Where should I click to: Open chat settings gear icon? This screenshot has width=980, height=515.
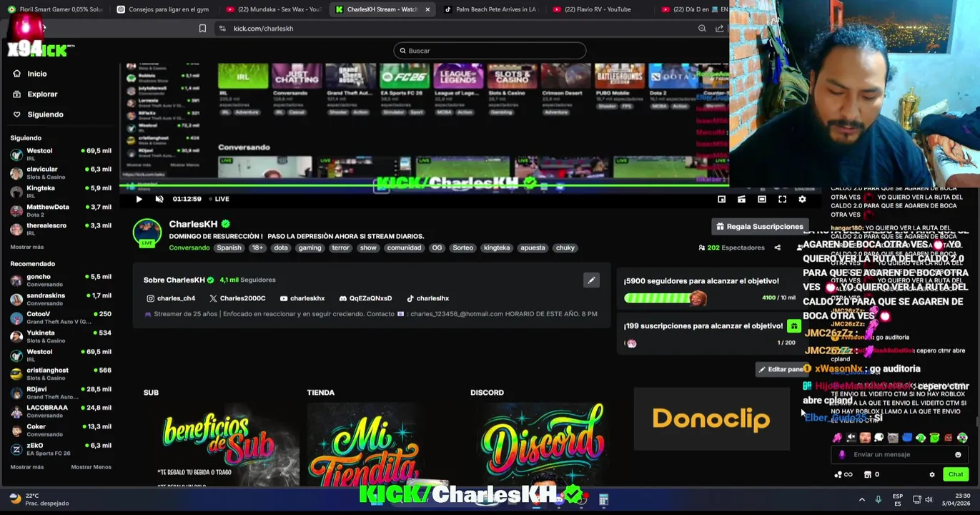pos(931,474)
